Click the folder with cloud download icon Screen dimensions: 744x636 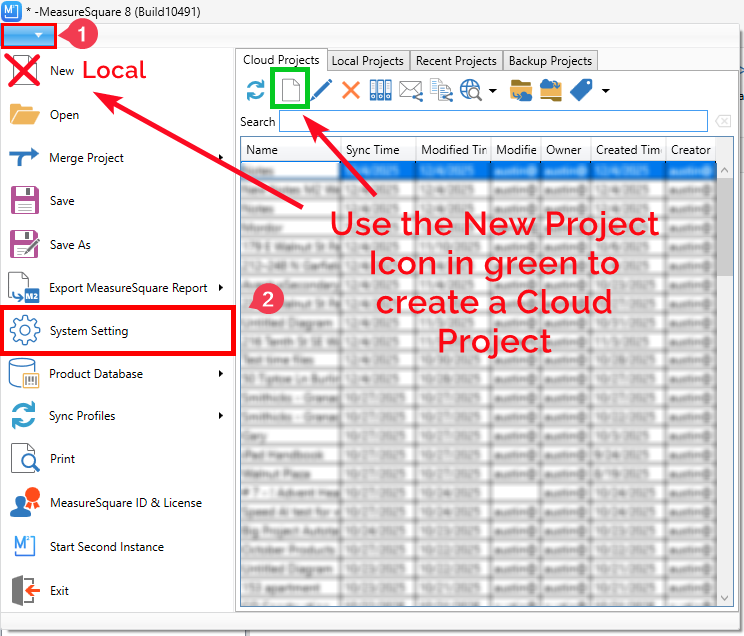coord(521,90)
